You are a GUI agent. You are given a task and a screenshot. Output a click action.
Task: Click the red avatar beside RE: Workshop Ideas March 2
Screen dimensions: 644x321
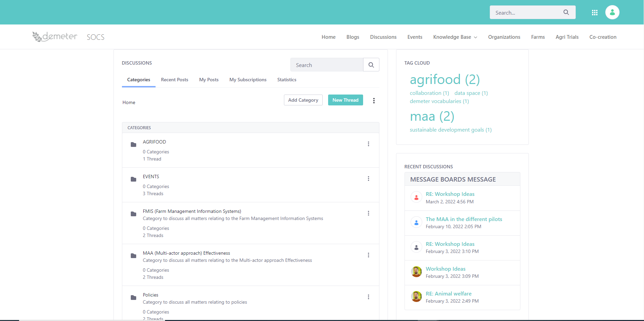pos(416,197)
